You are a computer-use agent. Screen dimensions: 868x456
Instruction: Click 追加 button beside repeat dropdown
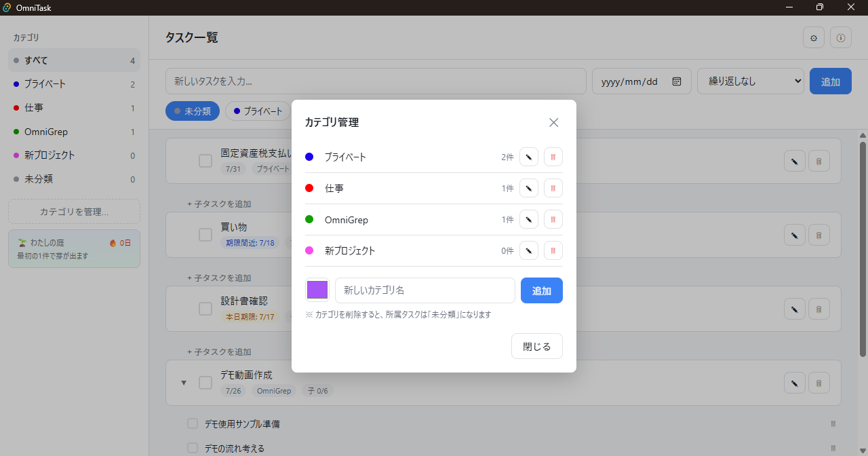(831, 81)
